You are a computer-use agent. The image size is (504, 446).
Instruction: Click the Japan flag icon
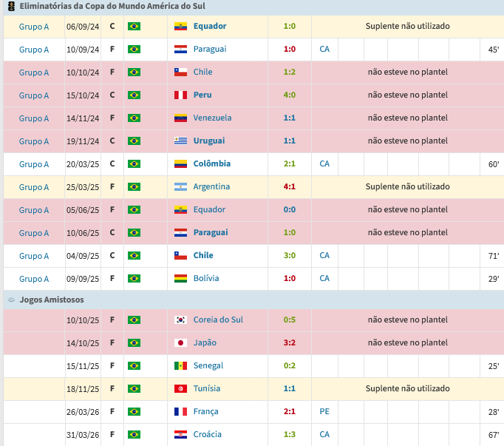pyautogui.click(x=180, y=342)
